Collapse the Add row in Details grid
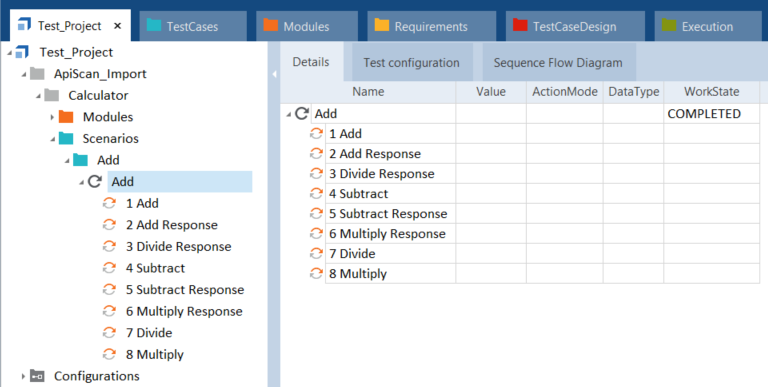Viewport: 768px width, 387px height. coord(288,115)
